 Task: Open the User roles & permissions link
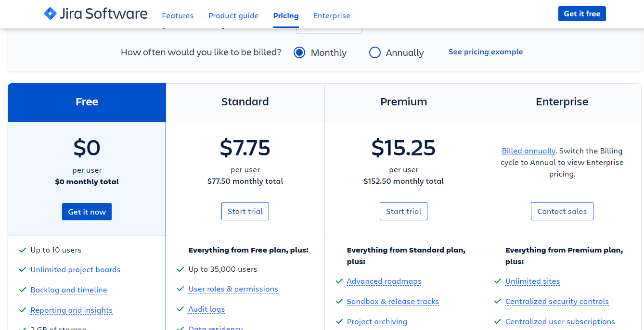tap(233, 289)
